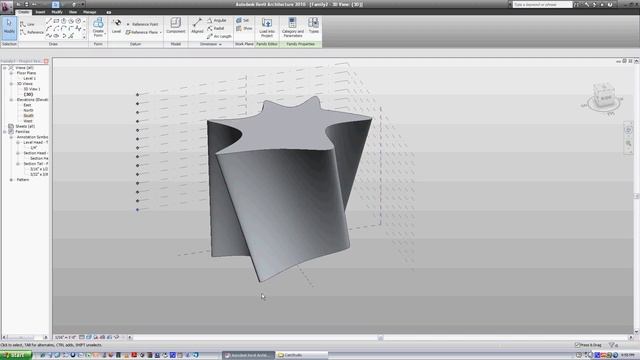Switch to the View ribbon tab
640x360 pixels.
73,12
